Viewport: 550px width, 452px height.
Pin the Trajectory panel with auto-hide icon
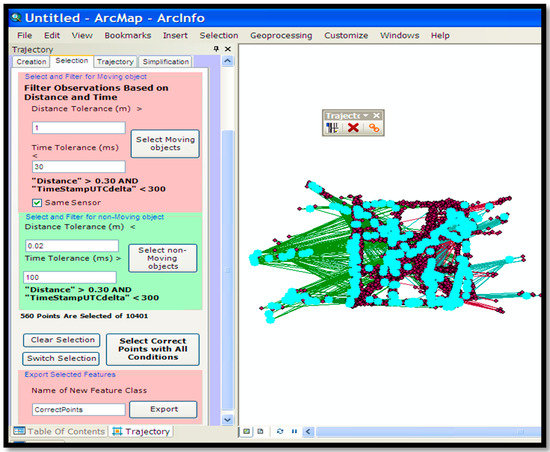tap(216, 49)
